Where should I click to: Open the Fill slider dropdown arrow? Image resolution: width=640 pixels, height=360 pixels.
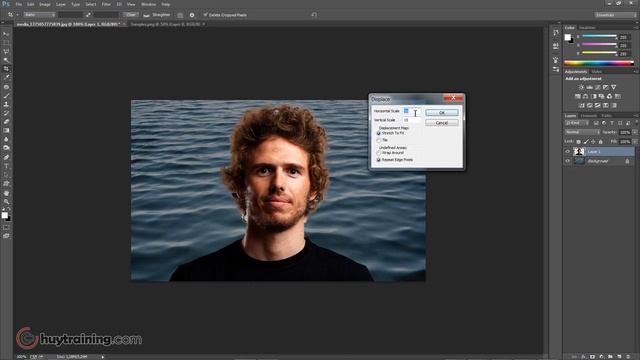[x=635, y=142]
